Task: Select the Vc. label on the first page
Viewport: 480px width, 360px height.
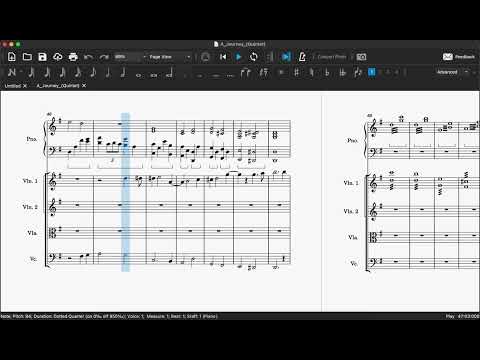Action: click(x=33, y=259)
